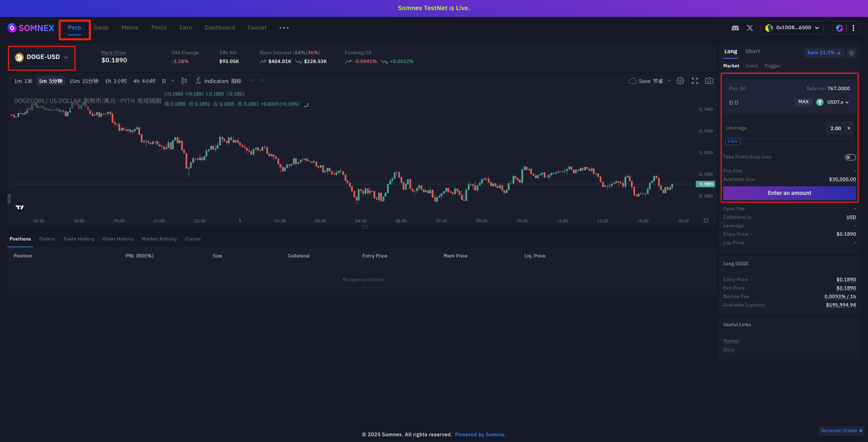
Task: Click the vertical kebab menu icon
Action: pyautogui.click(x=853, y=28)
